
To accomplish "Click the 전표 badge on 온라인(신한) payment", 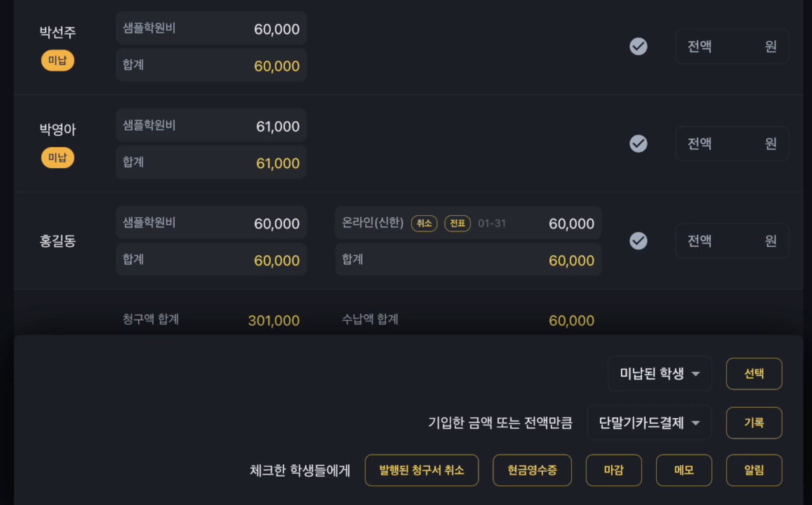I will (457, 223).
